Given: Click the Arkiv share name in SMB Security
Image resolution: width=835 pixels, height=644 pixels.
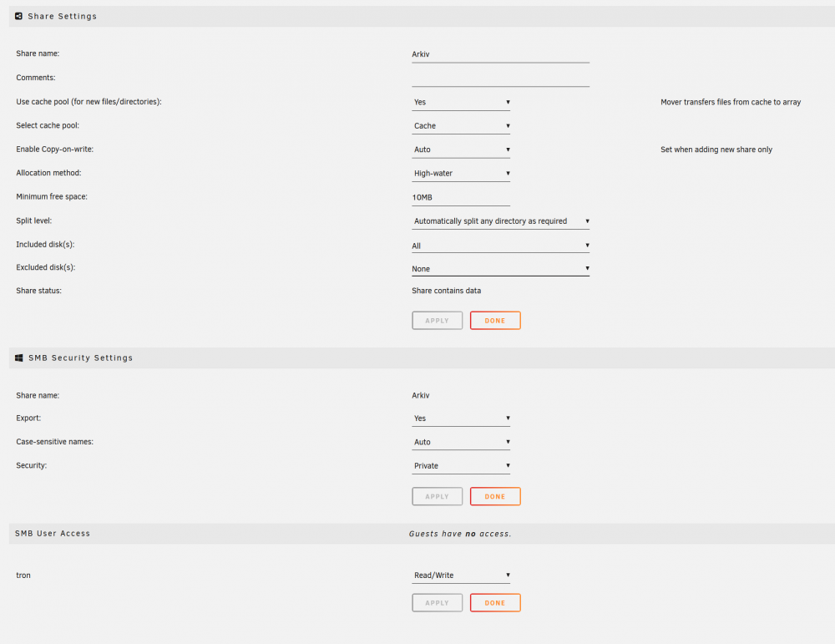Looking at the screenshot, I should (x=421, y=395).
